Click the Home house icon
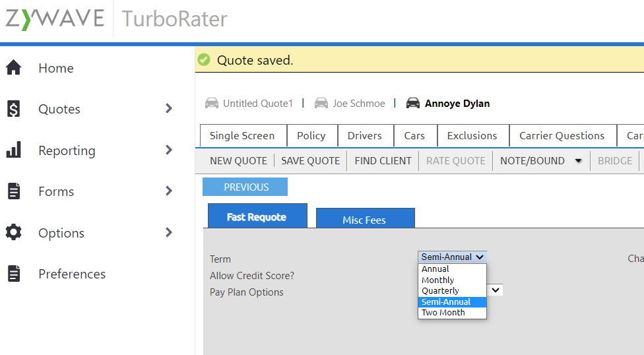644x355 pixels. [x=14, y=67]
